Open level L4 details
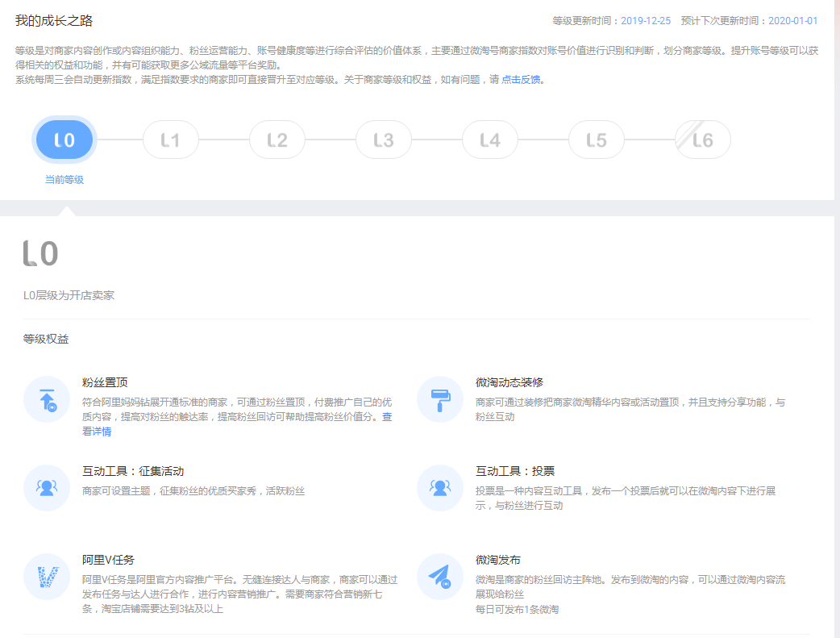This screenshot has height=638, width=840. click(490, 140)
